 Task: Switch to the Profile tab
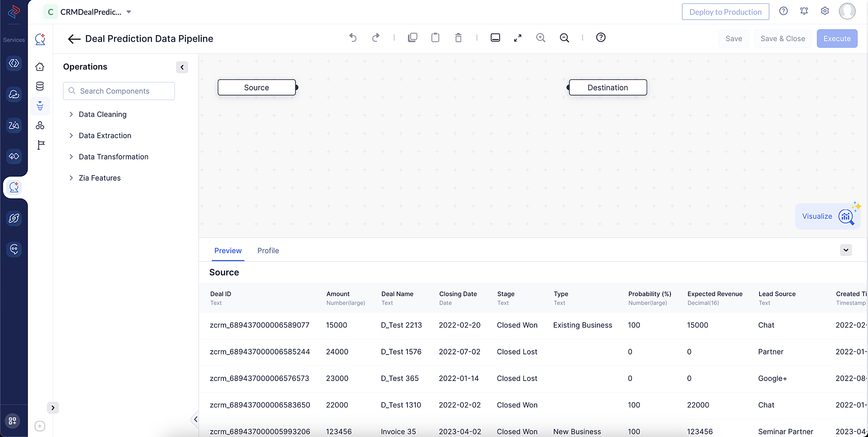[x=268, y=251]
